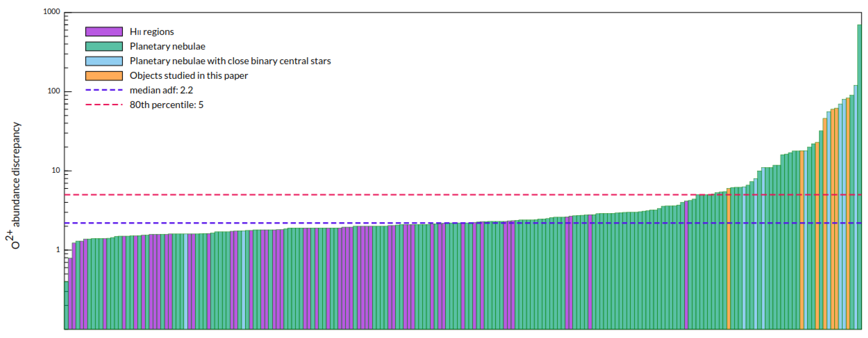Select the 'Planetary nebulae' legend label
The image size is (868, 338).
168,46
